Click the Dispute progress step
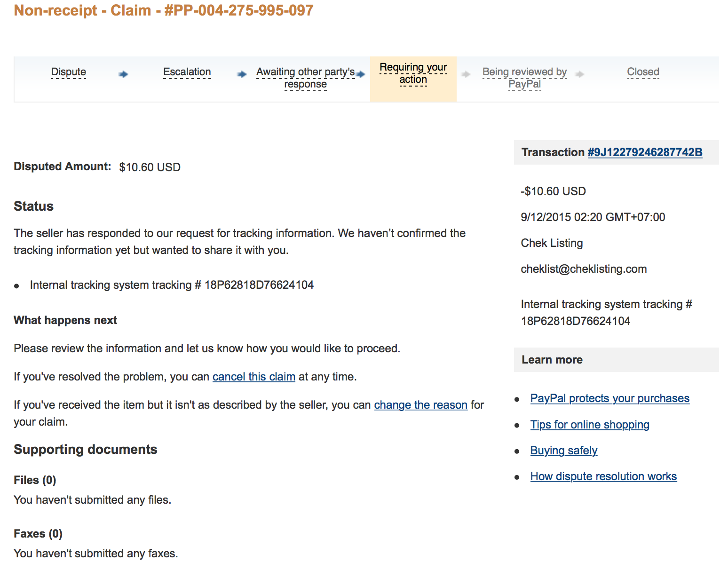 (69, 72)
